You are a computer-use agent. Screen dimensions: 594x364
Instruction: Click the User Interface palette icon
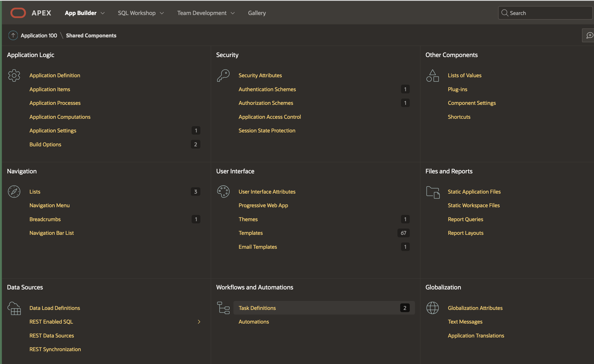pos(223,192)
